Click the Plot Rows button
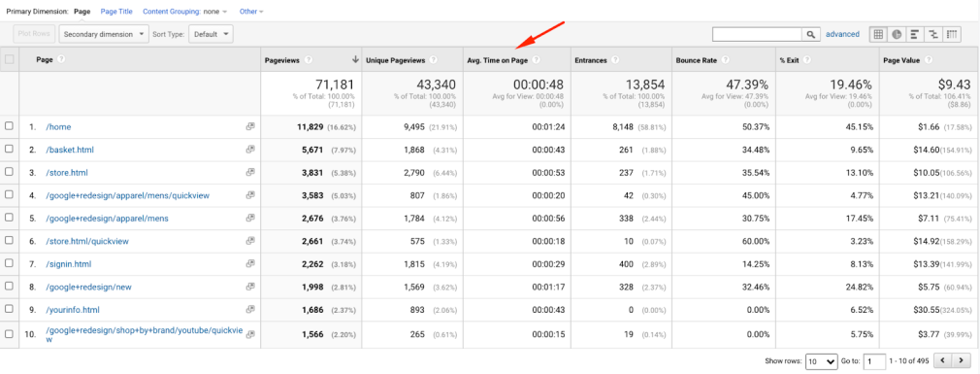The image size is (980, 374). coord(34,34)
